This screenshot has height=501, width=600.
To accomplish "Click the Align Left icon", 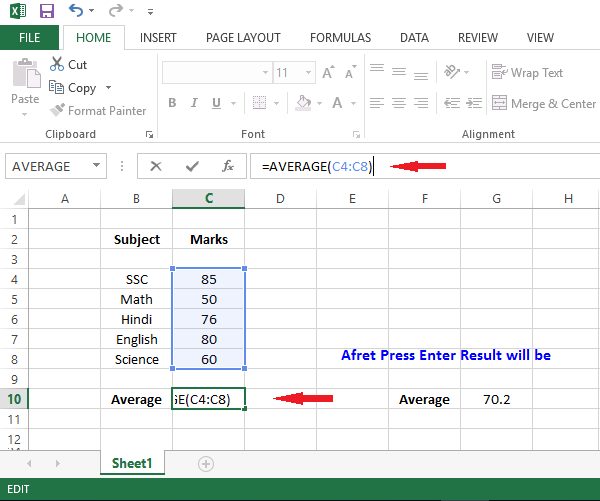I will tap(377, 103).
